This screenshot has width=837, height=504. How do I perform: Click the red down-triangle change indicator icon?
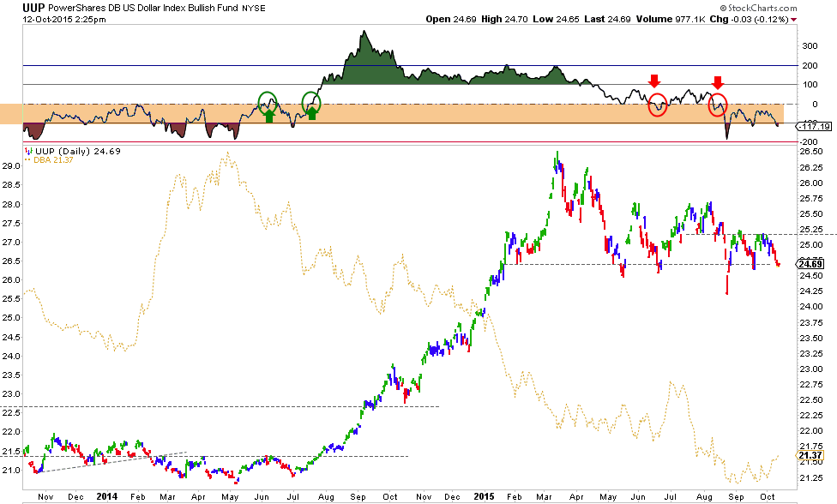tap(794, 20)
